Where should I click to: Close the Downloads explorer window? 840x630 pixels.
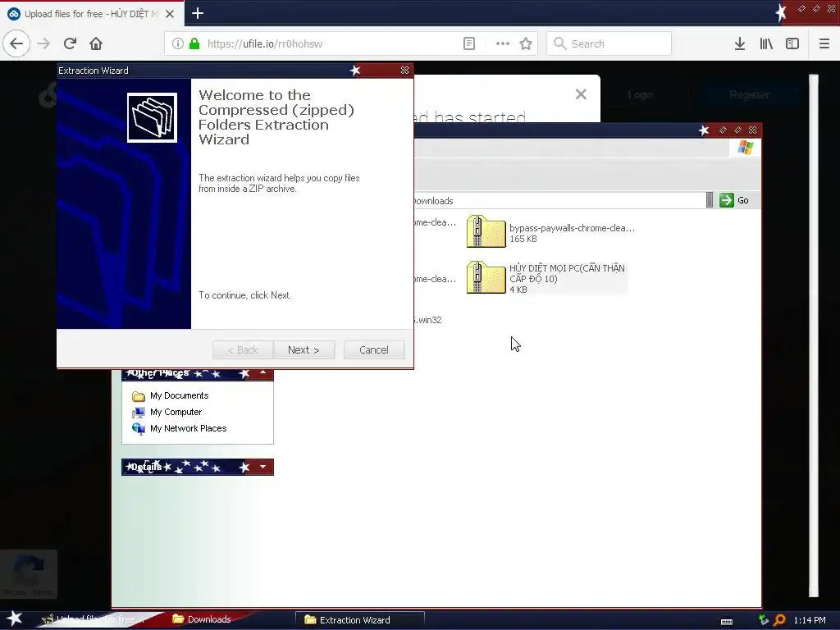(753, 130)
